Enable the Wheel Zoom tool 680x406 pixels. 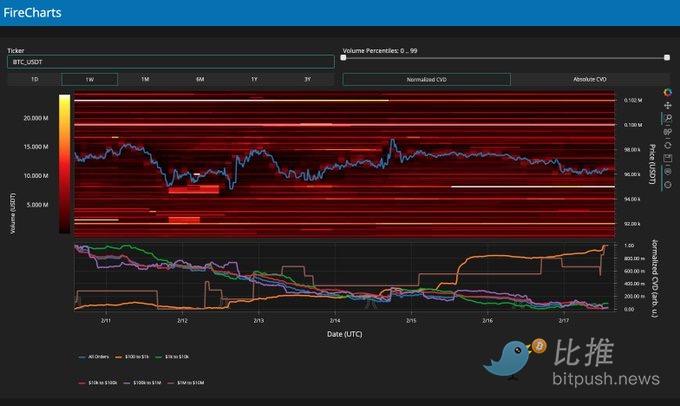click(667, 131)
